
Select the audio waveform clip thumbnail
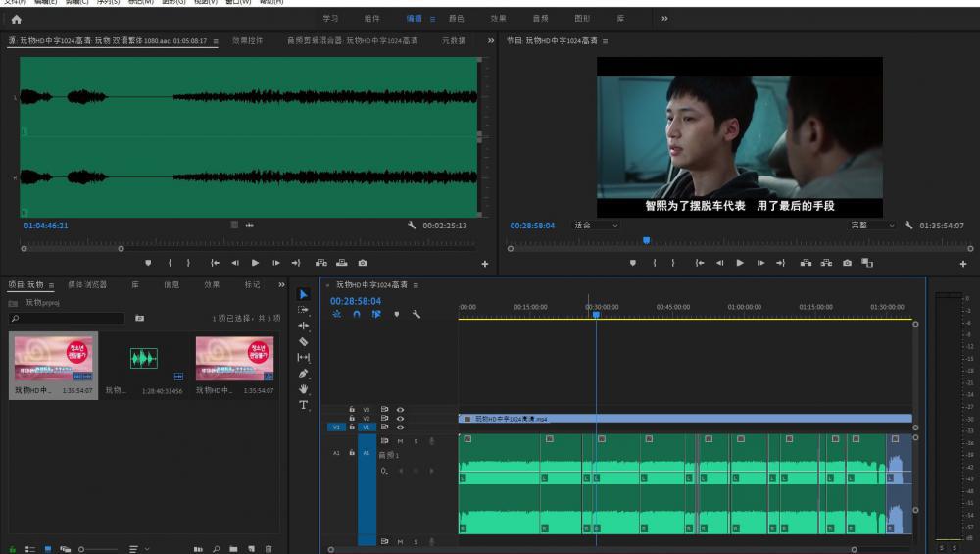tap(144, 358)
